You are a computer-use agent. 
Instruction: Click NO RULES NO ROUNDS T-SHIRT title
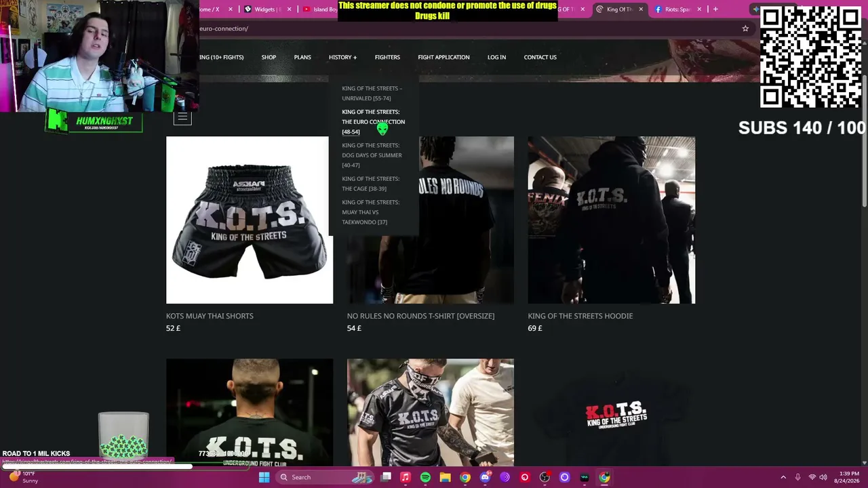[420, 316]
